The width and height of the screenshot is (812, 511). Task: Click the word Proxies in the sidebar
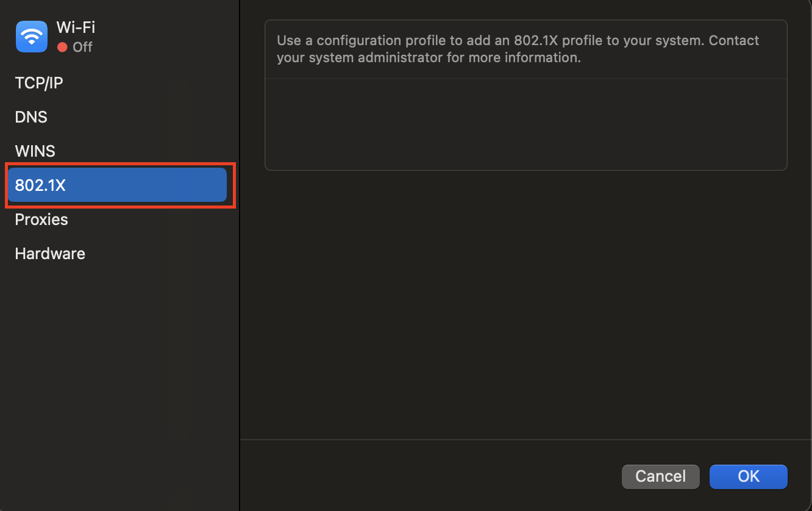click(x=41, y=219)
